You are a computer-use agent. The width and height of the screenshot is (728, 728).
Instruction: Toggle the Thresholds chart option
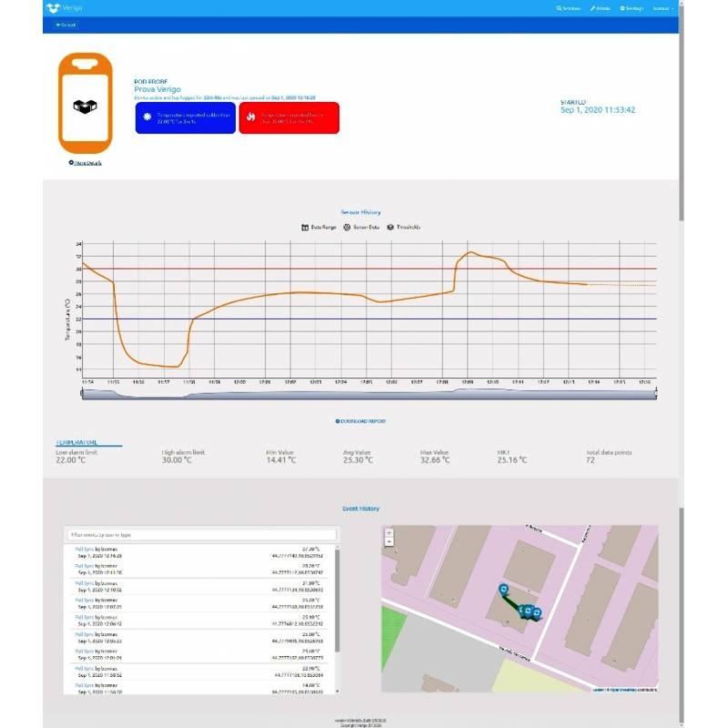pos(404,227)
